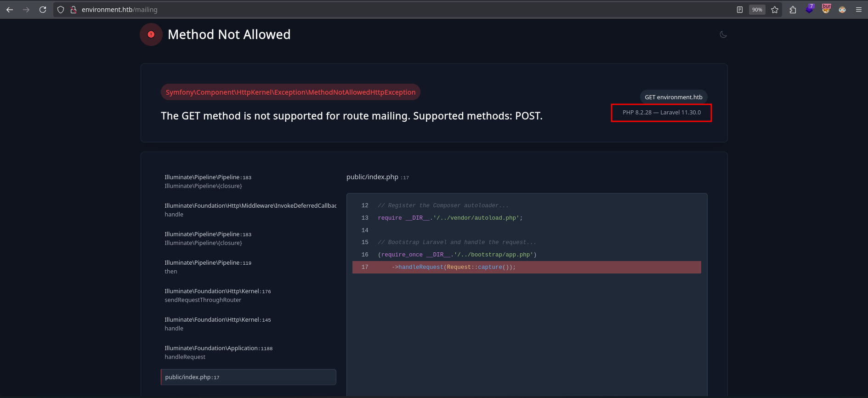Screen dimensions: 868x398
Task: Click the red error exclamation icon
Action: click(151, 34)
